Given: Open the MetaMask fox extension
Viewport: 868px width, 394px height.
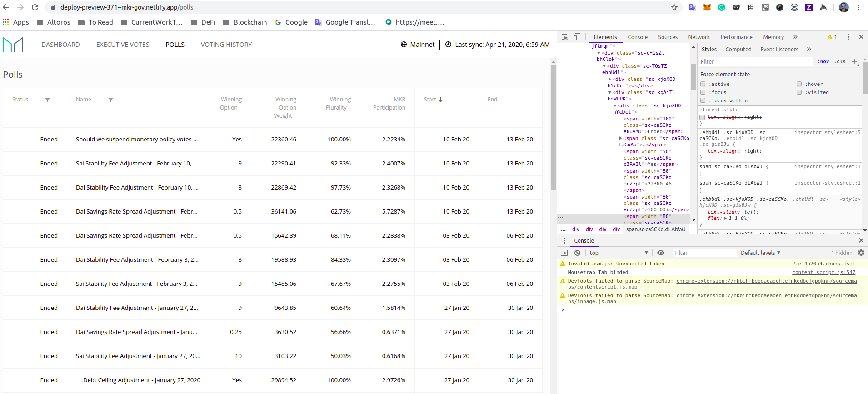Looking at the screenshot, I should coord(707,7).
